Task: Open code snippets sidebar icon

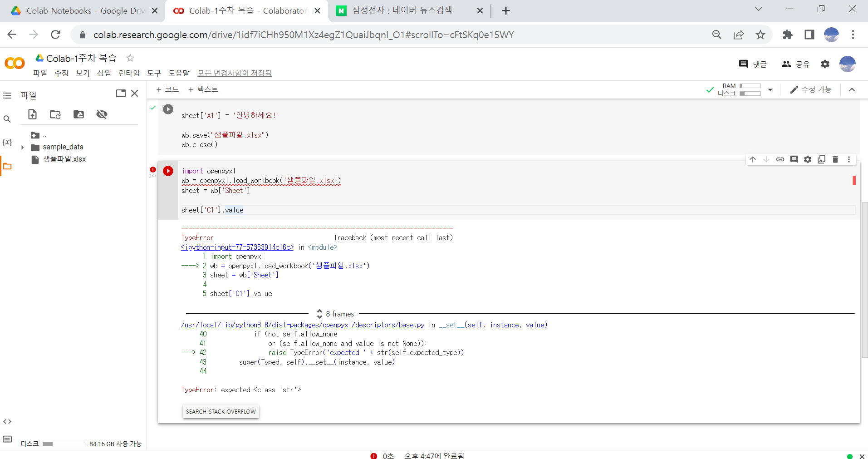Action: point(7,421)
